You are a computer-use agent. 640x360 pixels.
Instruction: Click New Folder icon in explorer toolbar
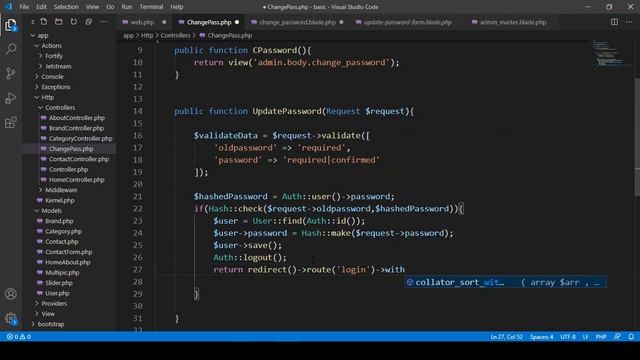(59, 22)
